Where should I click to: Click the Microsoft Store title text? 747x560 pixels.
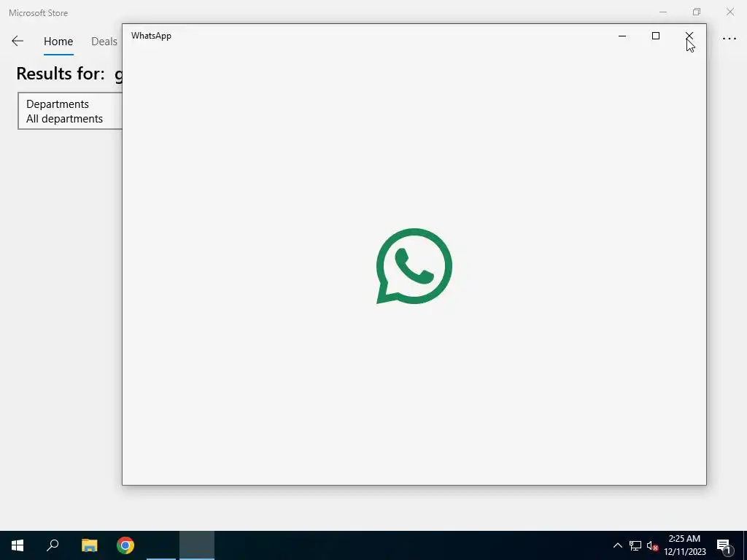point(38,13)
